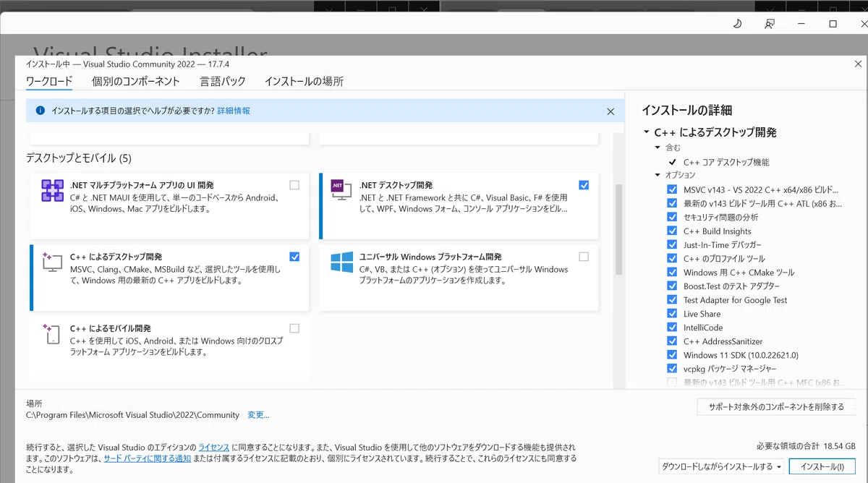Click the C++ mobile development workload icon
Viewport: 868px width, 483px height.
click(x=52, y=334)
